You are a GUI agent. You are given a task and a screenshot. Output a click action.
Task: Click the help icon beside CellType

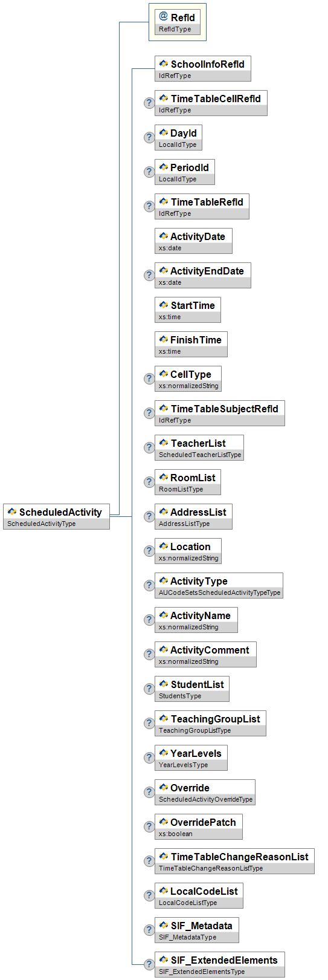point(149,378)
